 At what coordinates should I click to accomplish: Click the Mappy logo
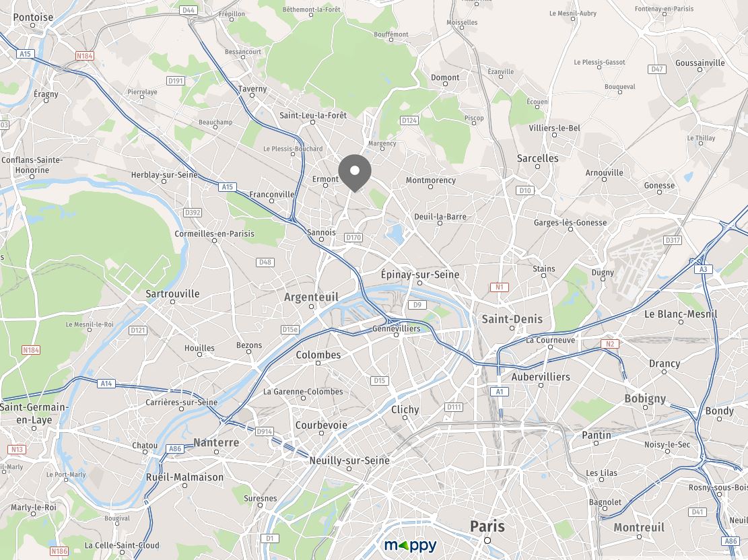(x=410, y=545)
